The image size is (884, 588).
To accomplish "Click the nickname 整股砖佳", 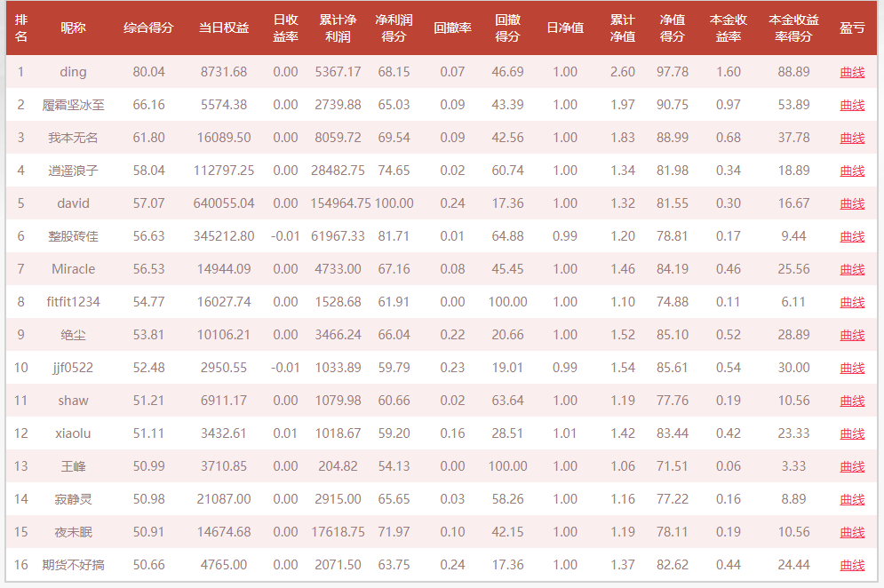I will (73, 236).
